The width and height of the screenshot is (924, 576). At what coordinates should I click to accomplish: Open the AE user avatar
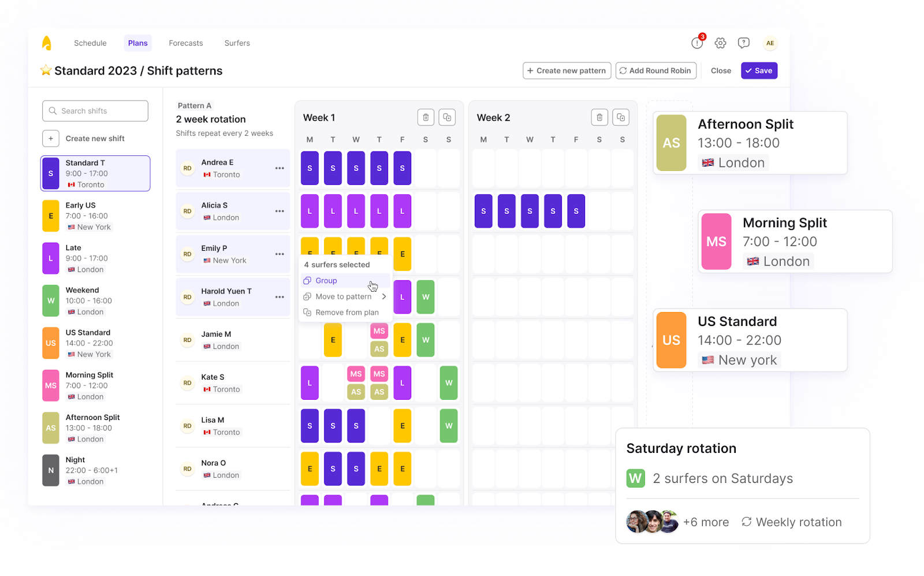point(770,43)
